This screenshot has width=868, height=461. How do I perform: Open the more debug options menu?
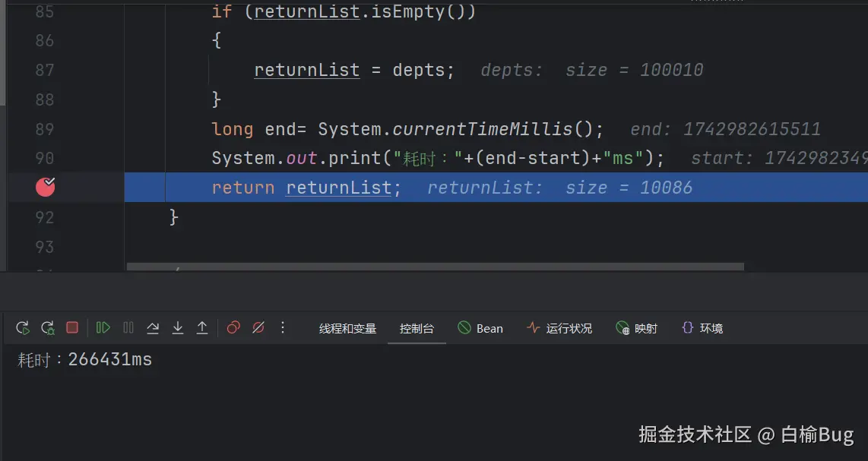(283, 327)
